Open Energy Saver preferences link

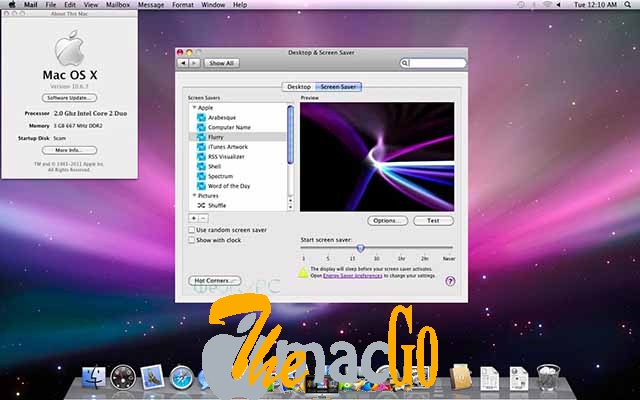click(x=353, y=276)
